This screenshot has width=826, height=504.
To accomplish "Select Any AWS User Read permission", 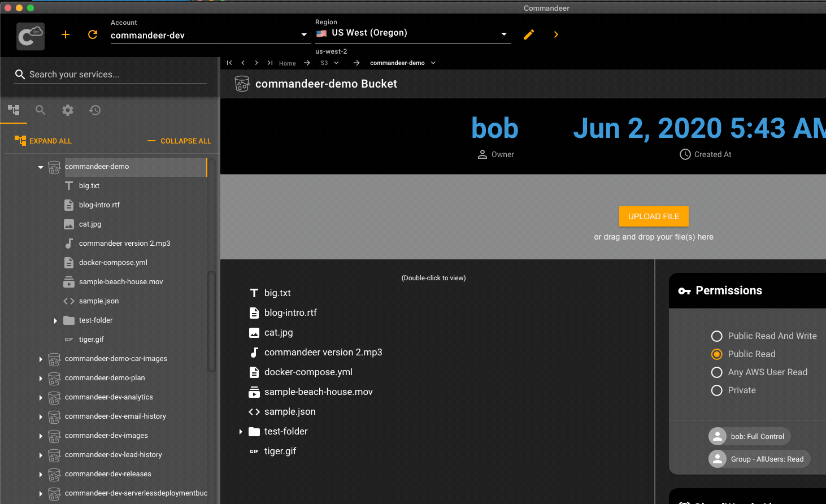I will [717, 372].
